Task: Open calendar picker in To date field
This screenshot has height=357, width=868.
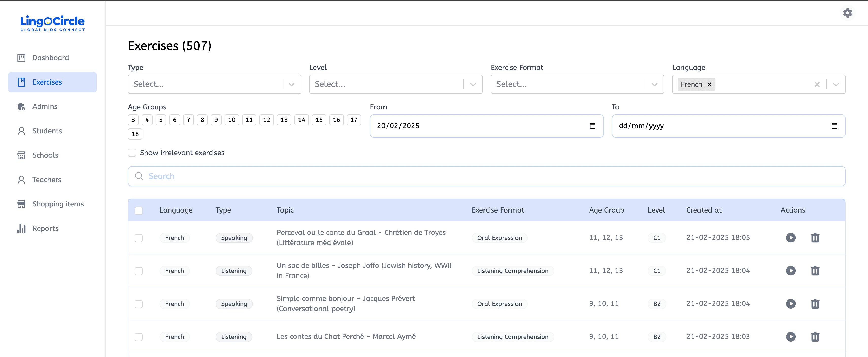Action: (x=834, y=126)
